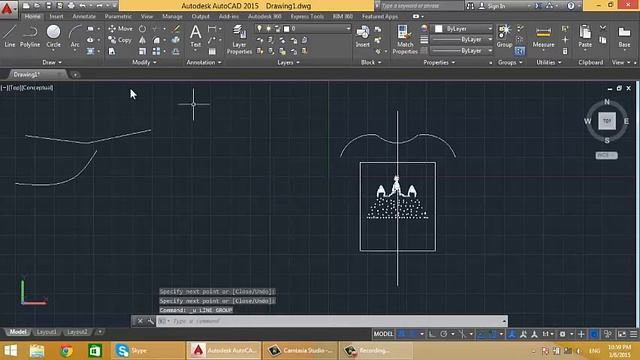Toggle group selection button in Groups panel
This screenshot has height=360, width=640.
tap(520, 51)
